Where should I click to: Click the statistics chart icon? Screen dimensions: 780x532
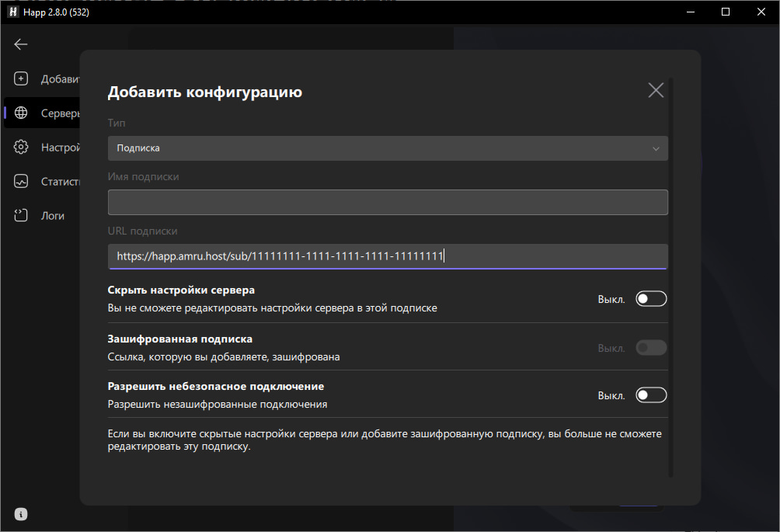pyautogui.click(x=21, y=182)
